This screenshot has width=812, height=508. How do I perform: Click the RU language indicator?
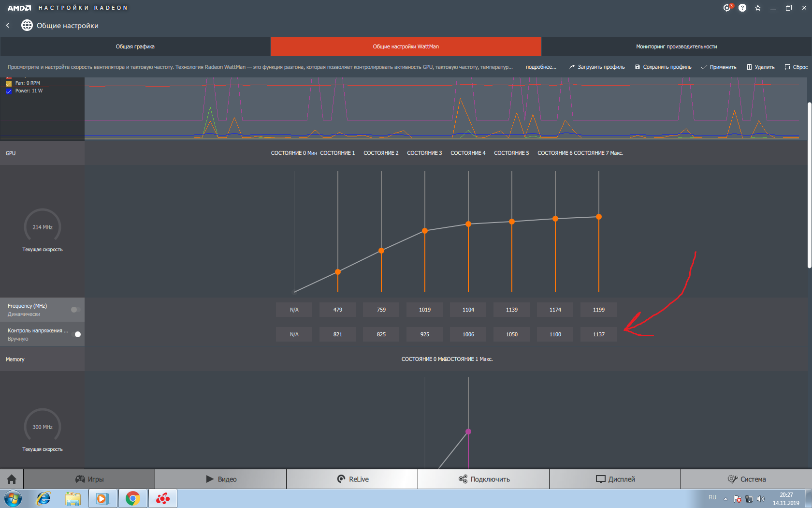coord(712,497)
